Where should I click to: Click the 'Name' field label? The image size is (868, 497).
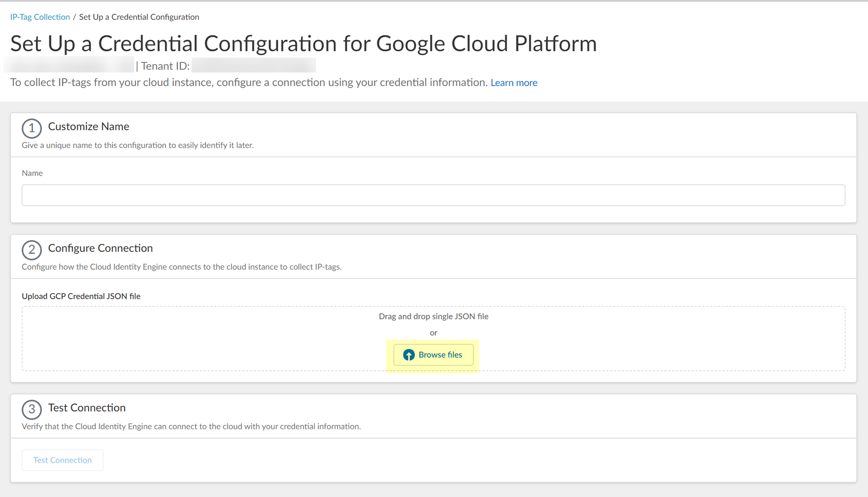pos(32,173)
